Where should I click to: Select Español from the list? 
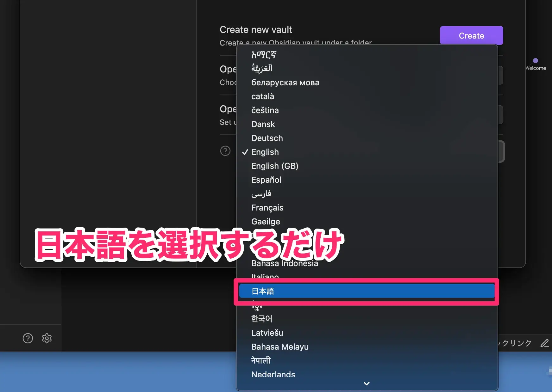pos(367,180)
